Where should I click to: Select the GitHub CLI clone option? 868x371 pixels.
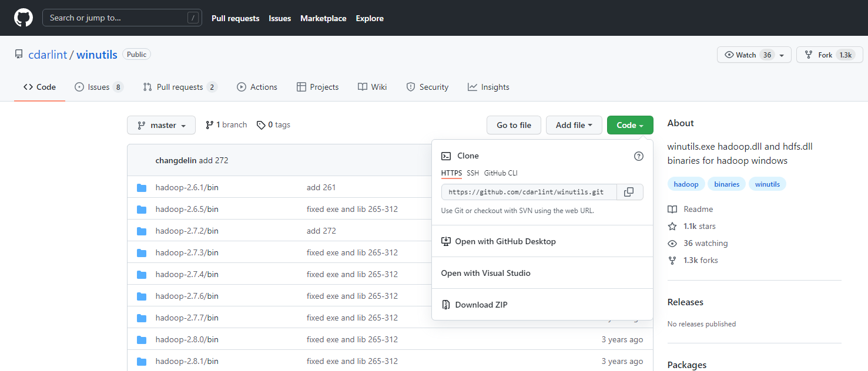point(501,173)
